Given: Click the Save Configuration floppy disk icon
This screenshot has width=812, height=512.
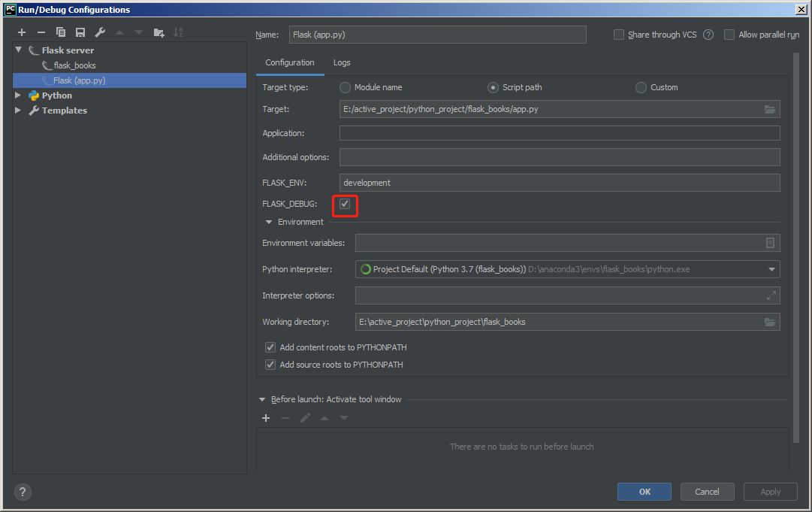Looking at the screenshot, I should coord(80,32).
